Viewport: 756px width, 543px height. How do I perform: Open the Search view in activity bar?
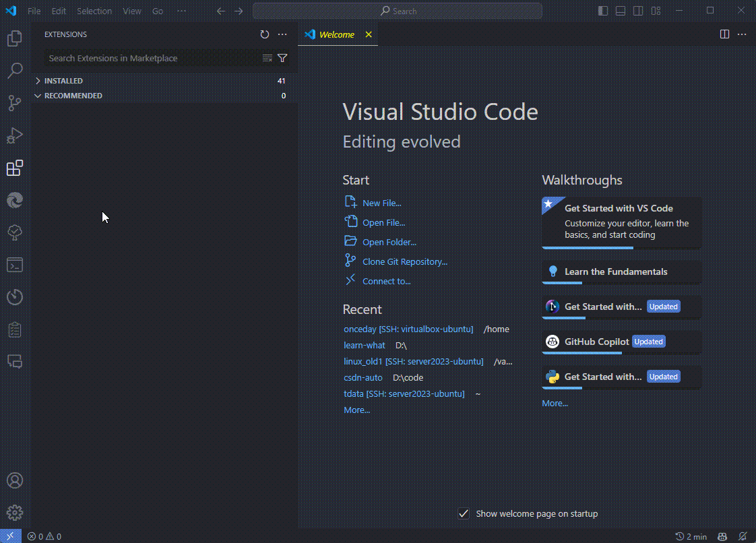coord(14,71)
